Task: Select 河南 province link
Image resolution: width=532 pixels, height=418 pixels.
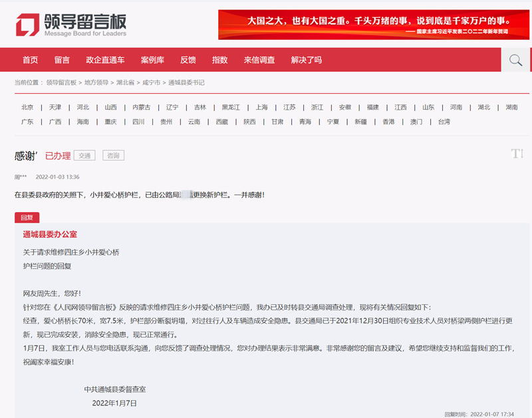Action: [x=456, y=107]
